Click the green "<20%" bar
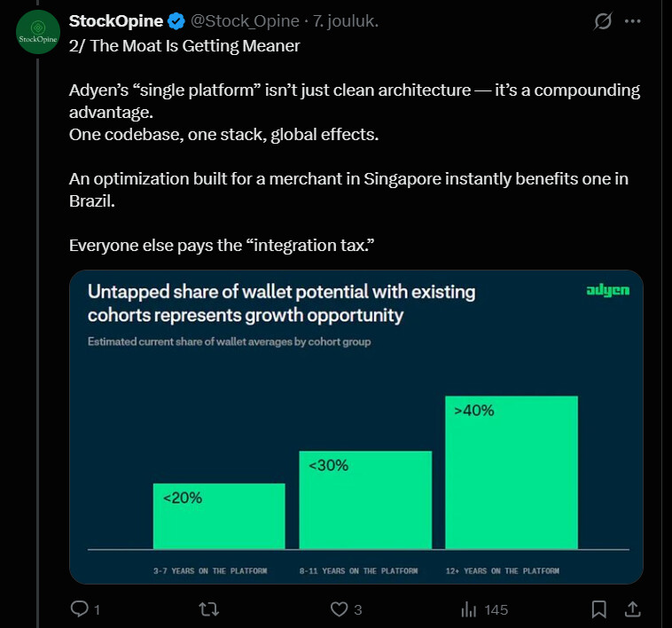Screen dimensions: 672x628 [x=219, y=517]
